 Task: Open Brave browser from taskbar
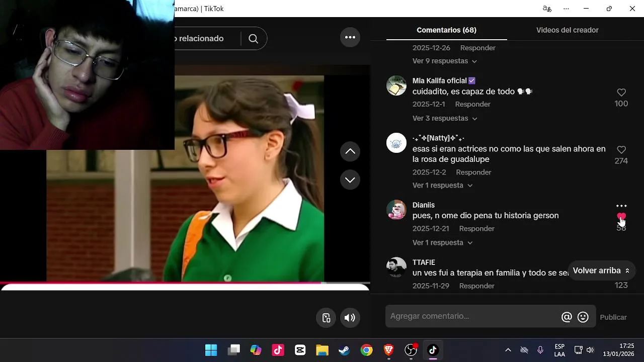point(388,350)
